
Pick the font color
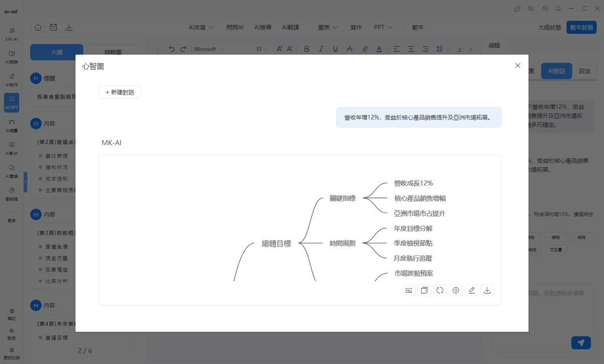pos(379,49)
